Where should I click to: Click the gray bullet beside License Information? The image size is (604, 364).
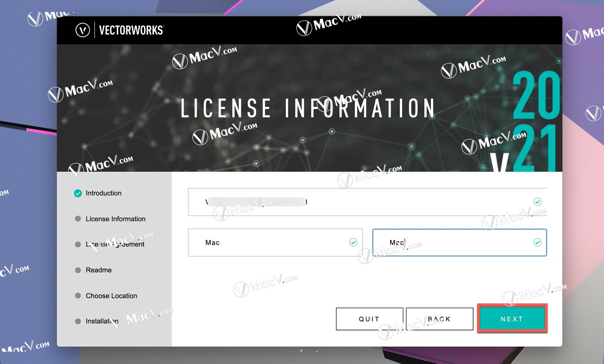pos(78,219)
